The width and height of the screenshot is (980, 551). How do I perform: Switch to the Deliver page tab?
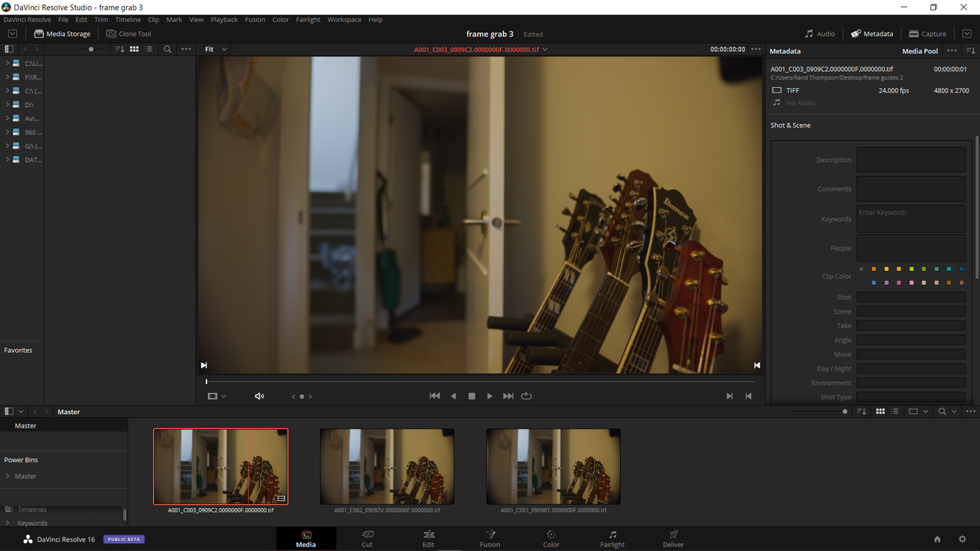click(x=674, y=539)
